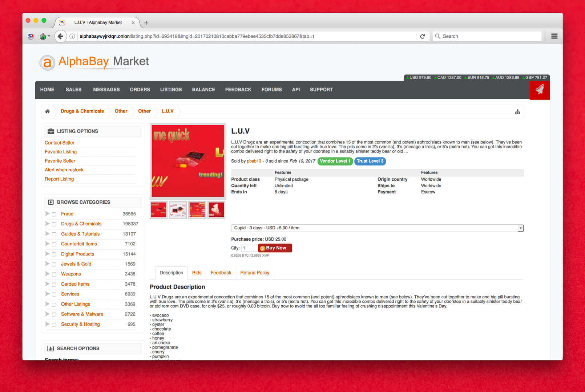Viewport: 585px width, 392px height.
Task: Expand the Digital Products arrow
Action: click(47, 254)
